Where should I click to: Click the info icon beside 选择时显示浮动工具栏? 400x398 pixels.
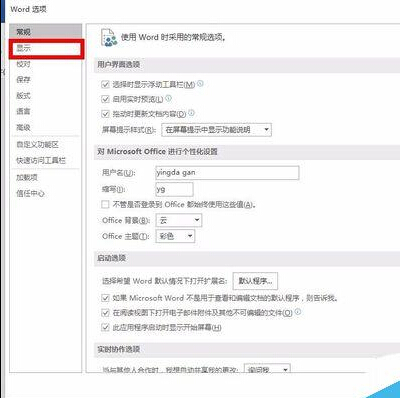point(200,84)
